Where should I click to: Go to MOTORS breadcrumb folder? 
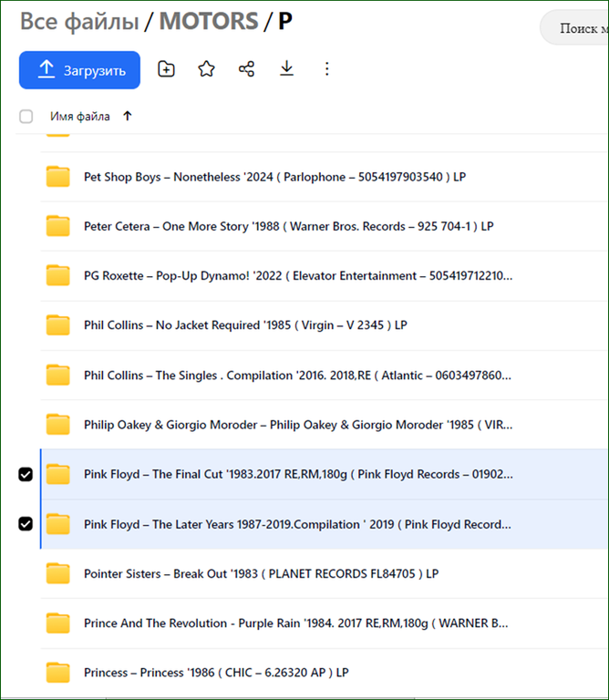[209, 21]
